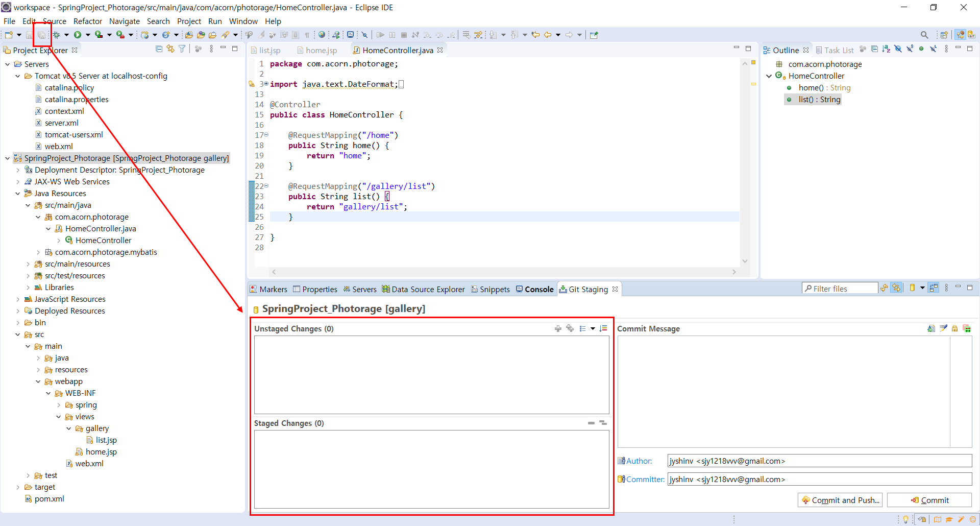The image size is (980, 526).
Task: Click the Save All toolbar icon
Action: click(42, 35)
